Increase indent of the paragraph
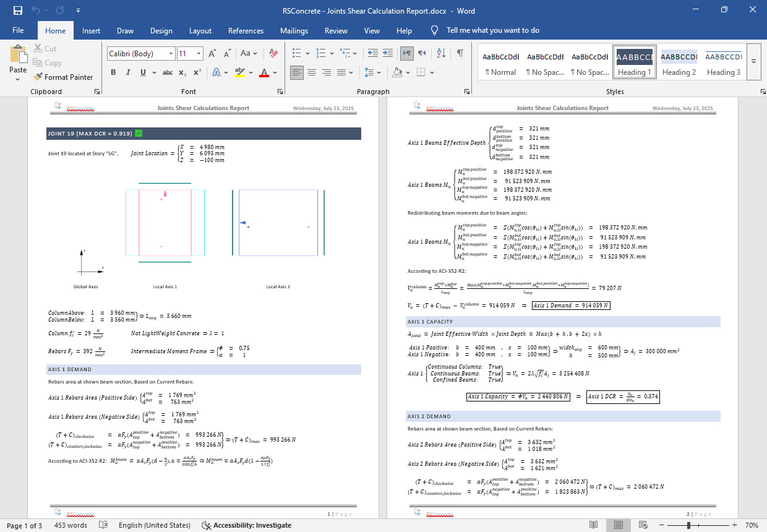 [388, 54]
